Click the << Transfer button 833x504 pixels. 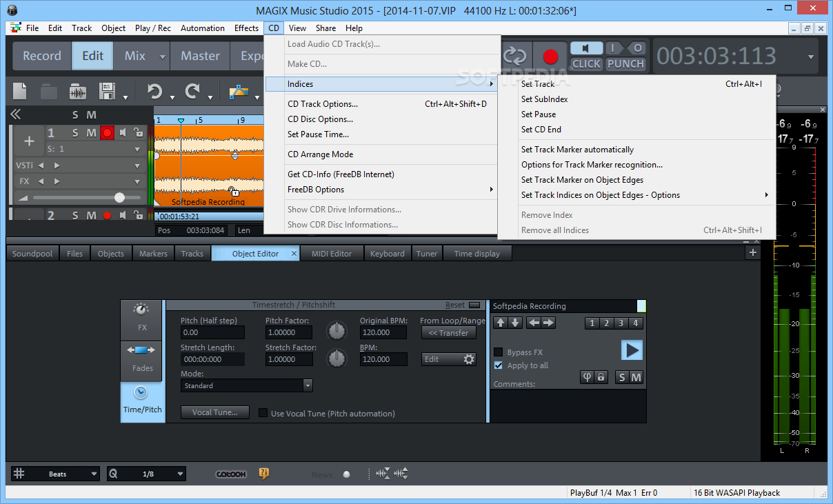click(448, 332)
